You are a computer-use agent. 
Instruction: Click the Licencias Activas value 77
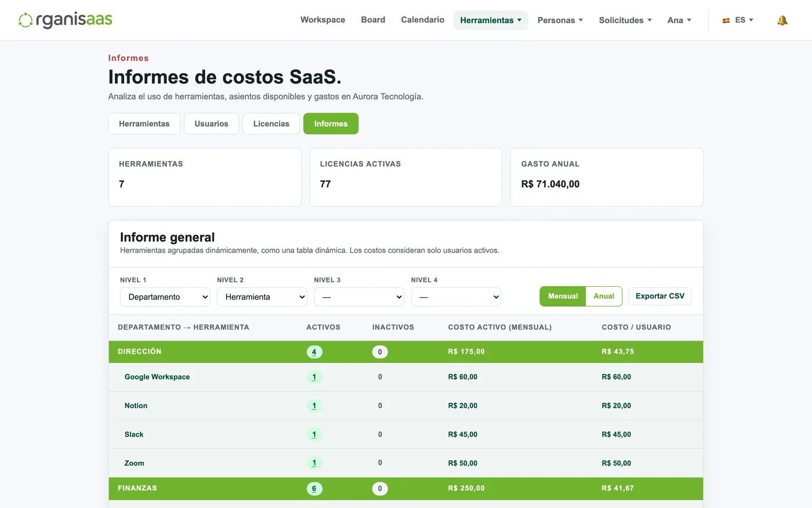click(x=325, y=184)
